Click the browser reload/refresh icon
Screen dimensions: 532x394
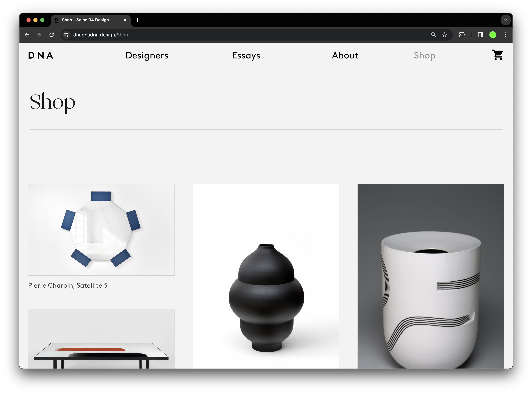coord(51,35)
